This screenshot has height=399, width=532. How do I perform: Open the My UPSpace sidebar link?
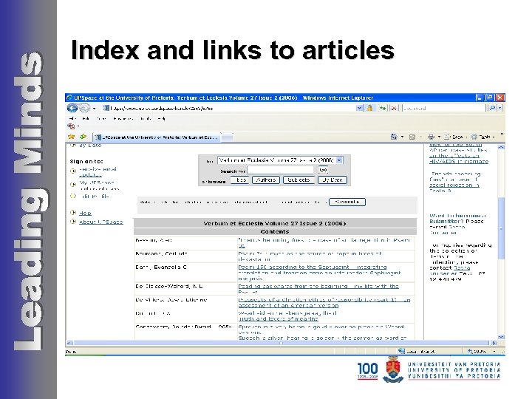pyautogui.click(x=99, y=185)
